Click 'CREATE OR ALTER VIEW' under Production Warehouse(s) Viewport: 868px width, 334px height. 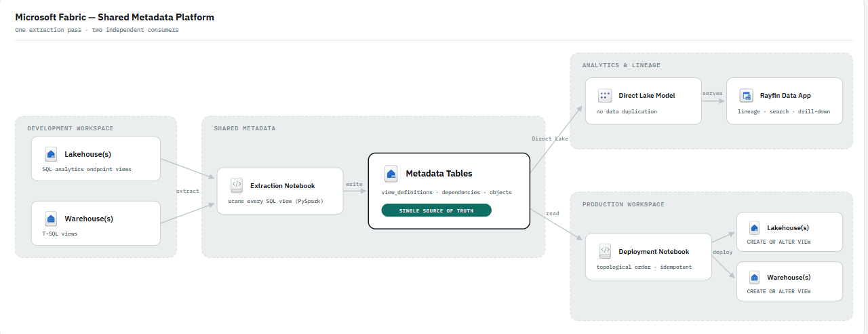(778, 291)
